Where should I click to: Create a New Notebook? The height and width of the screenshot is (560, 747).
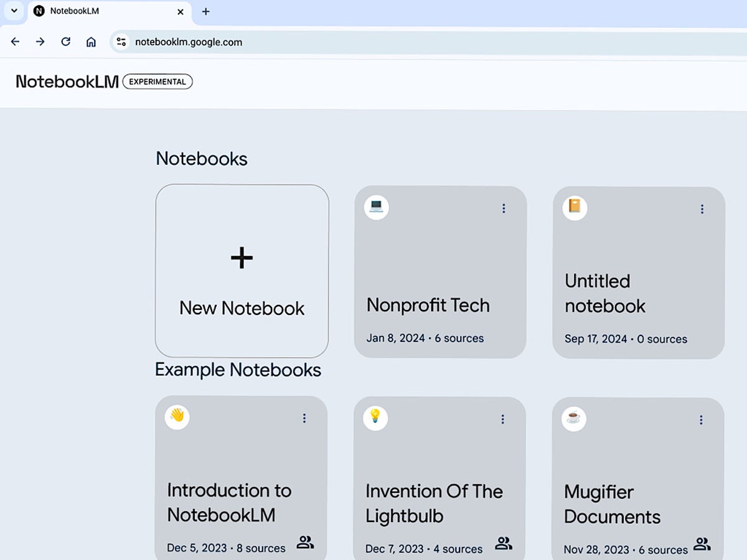(x=242, y=271)
